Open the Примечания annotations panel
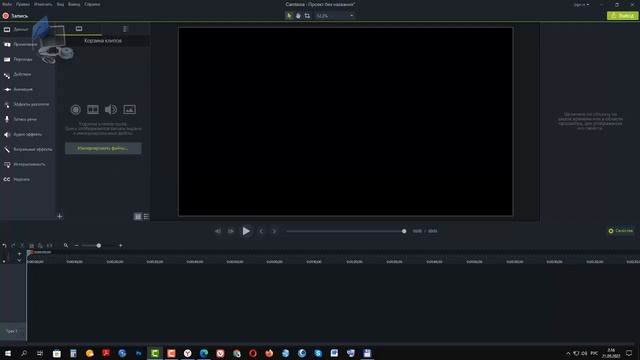This screenshot has width=640, height=360. [x=20, y=44]
